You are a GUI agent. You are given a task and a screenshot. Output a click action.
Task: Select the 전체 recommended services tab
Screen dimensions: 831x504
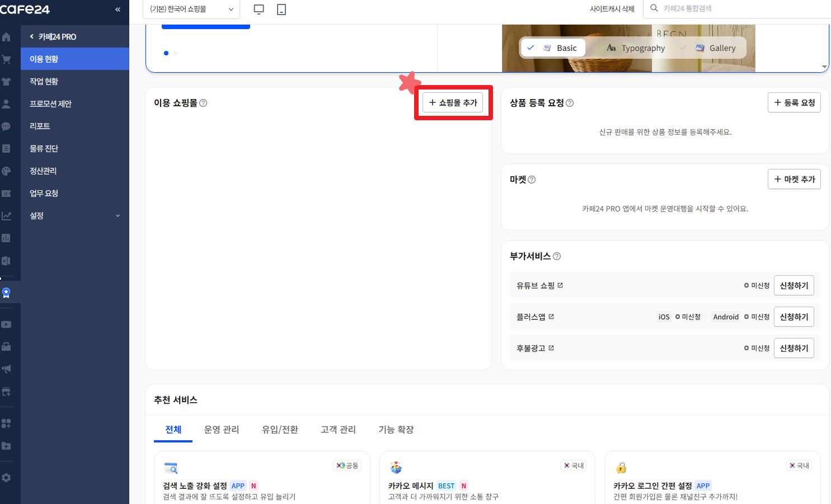coord(173,430)
